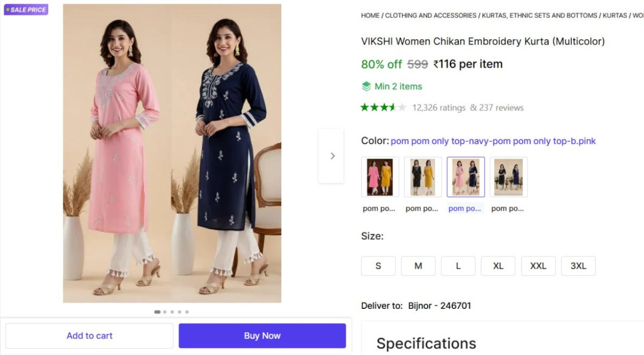Open the HOME breadcrumb link

[370, 16]
